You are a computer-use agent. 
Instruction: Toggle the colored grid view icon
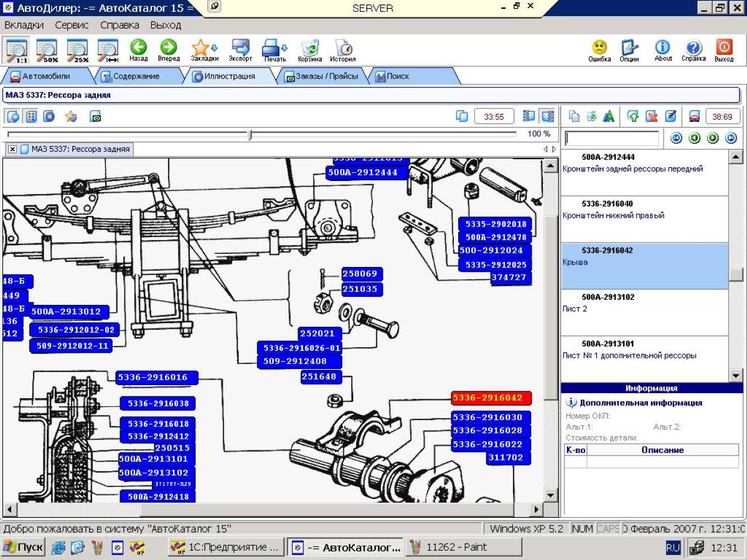31,116
